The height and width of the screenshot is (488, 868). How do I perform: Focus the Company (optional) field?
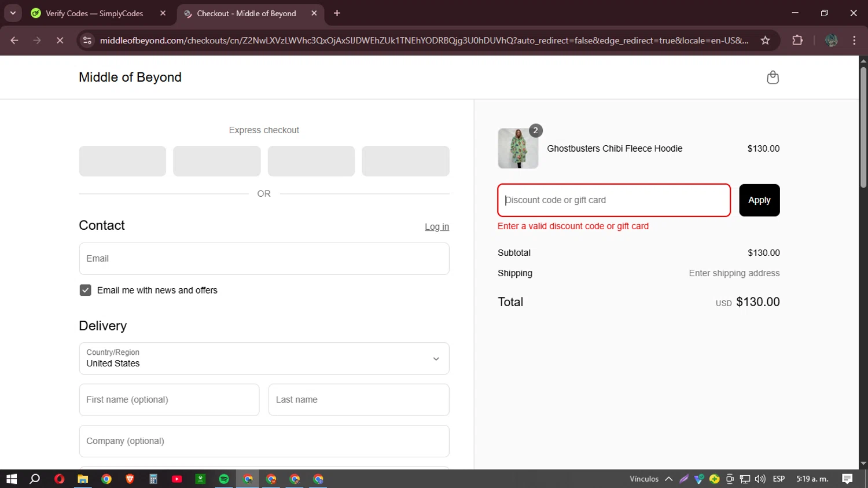coord(264,441)
